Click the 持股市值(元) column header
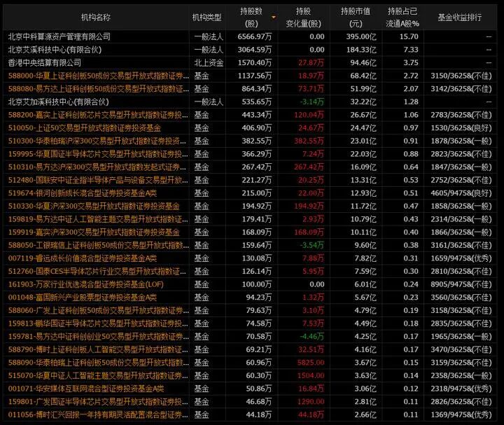The image size is (504, 425). click(x=356, y=18)
